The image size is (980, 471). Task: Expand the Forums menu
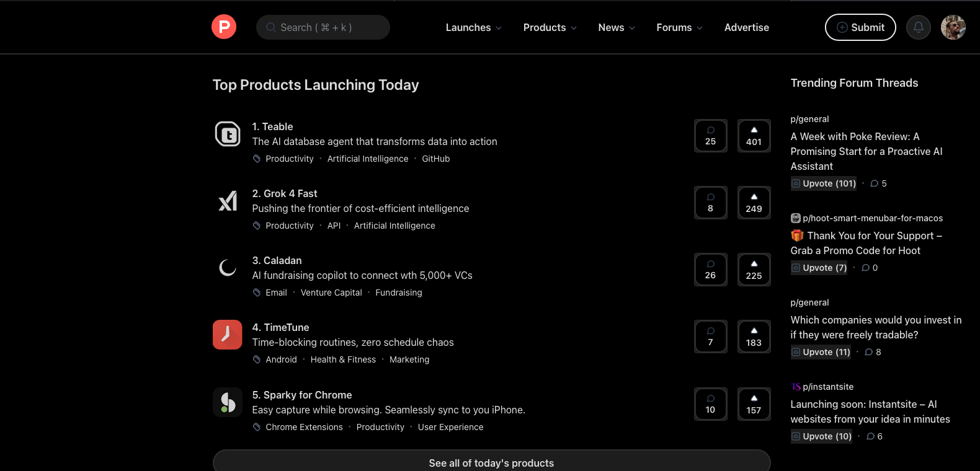coord(680,27)
